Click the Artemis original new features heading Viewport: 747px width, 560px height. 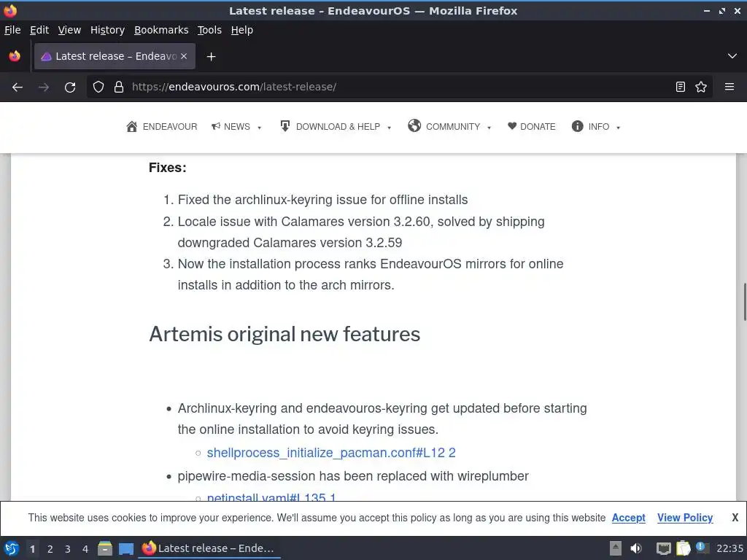(285, 334)
